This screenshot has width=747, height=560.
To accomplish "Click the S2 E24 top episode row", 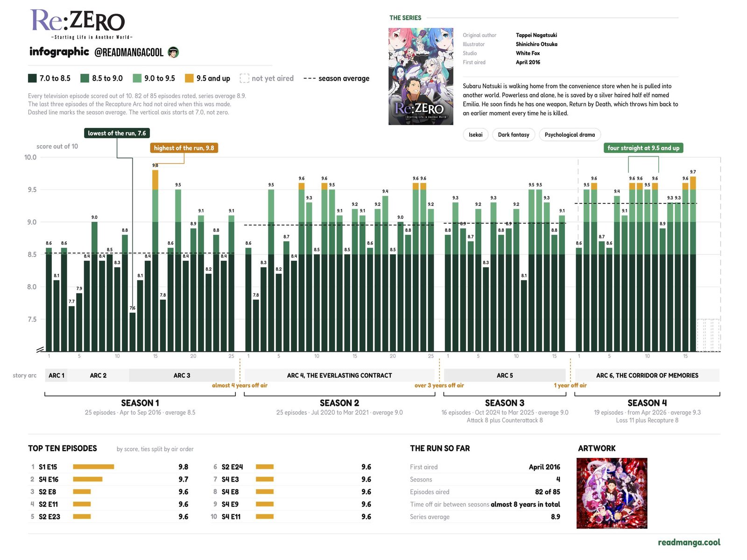I will point(291,467).
